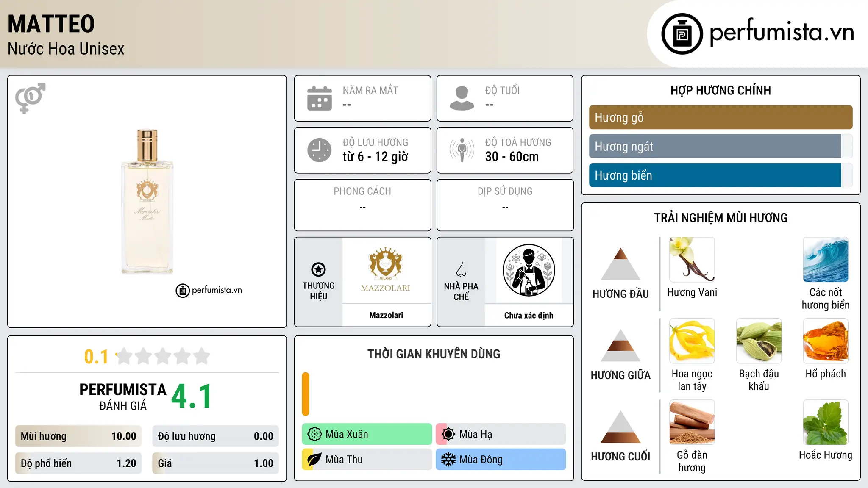The width and height of the screenshot is (868, 488).
Task: Click the unisex gender symbol icon
Action: [x=30, y=98]
